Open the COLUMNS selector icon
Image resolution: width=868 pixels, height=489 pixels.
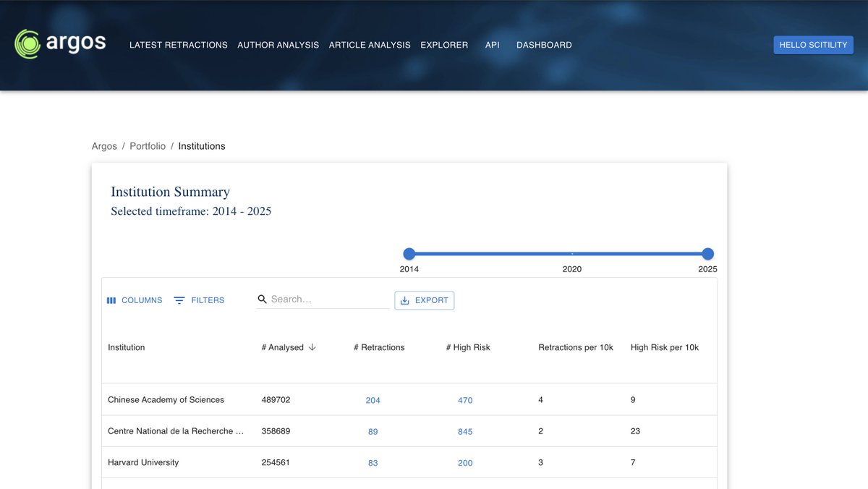(x=111, y=299)
